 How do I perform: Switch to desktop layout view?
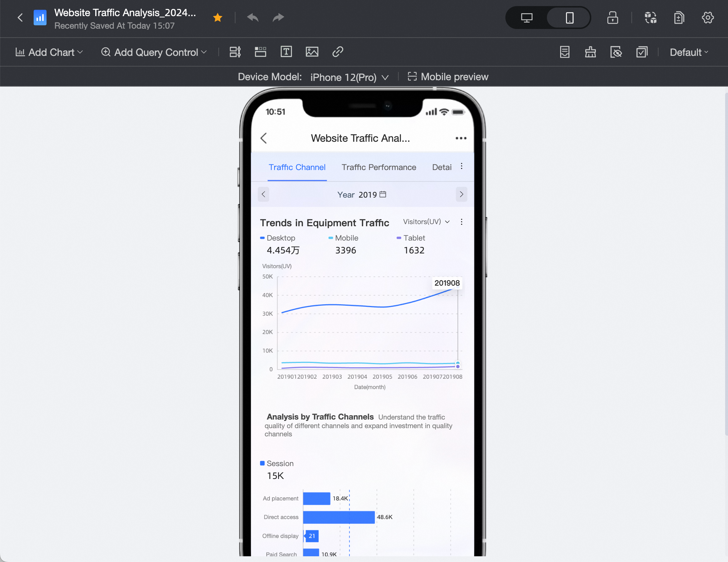click(x=526, y=18)
